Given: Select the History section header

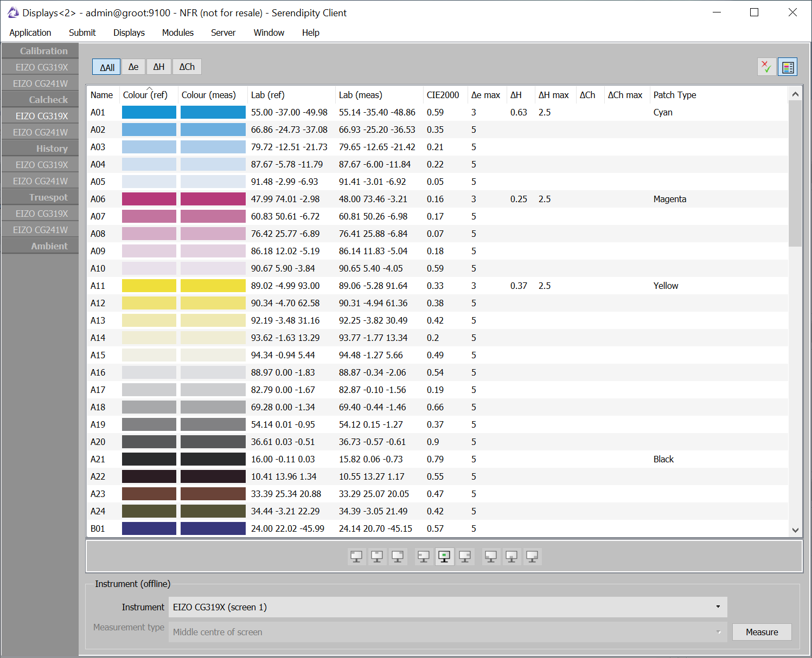Looking at the screenshot, I should click(x=40, y=149).
